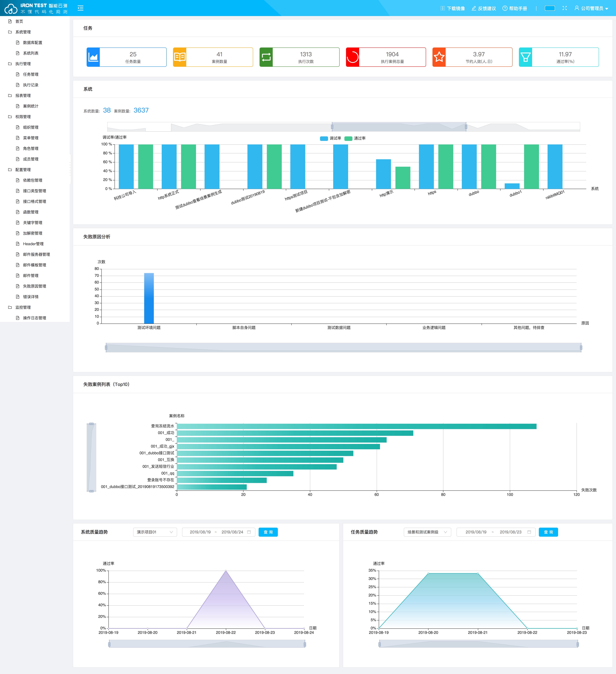Viewport: 616px width, 674px height.
Task: Click start date 2019/08/19 in 系统质量趋势
Action: [x=200, y=532]
